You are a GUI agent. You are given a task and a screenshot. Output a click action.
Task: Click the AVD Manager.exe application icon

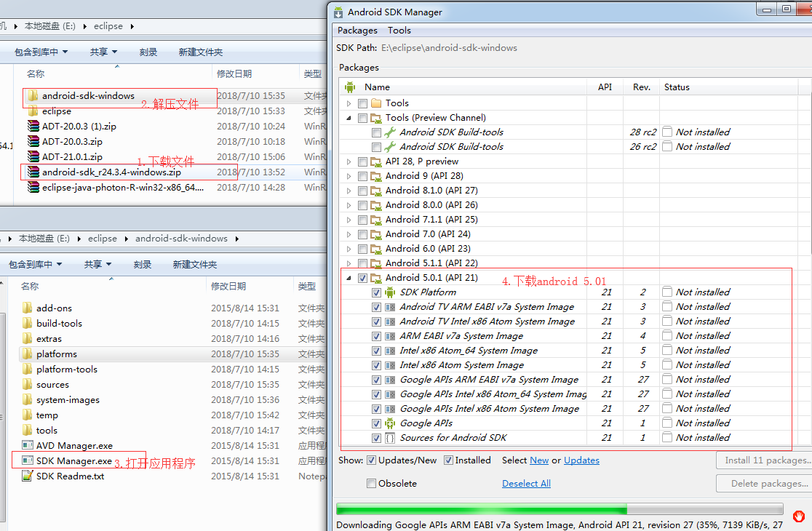28,446
